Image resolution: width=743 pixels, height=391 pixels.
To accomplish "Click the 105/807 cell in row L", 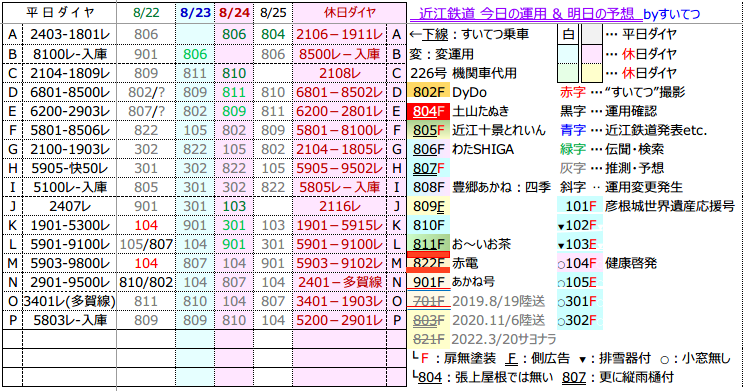I will [146, 244].
